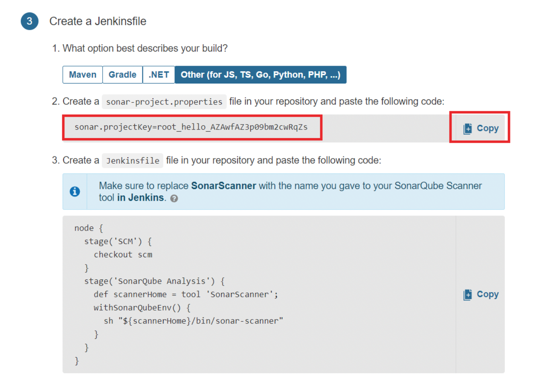Click the 'Create a Jenkinsfile' step heading
Screen dimensions: 539x392
[98, 21]
